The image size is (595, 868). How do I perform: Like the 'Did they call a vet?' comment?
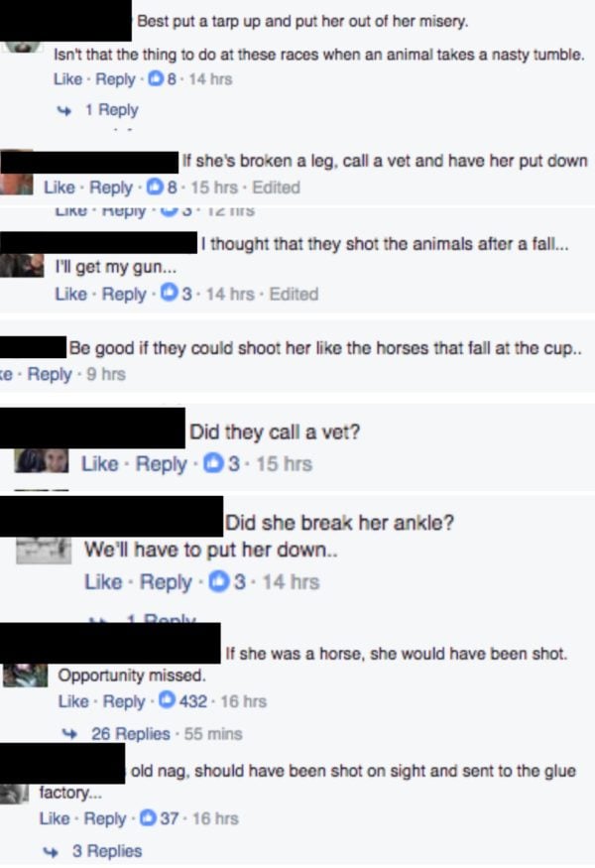click(x=99, y=463)
